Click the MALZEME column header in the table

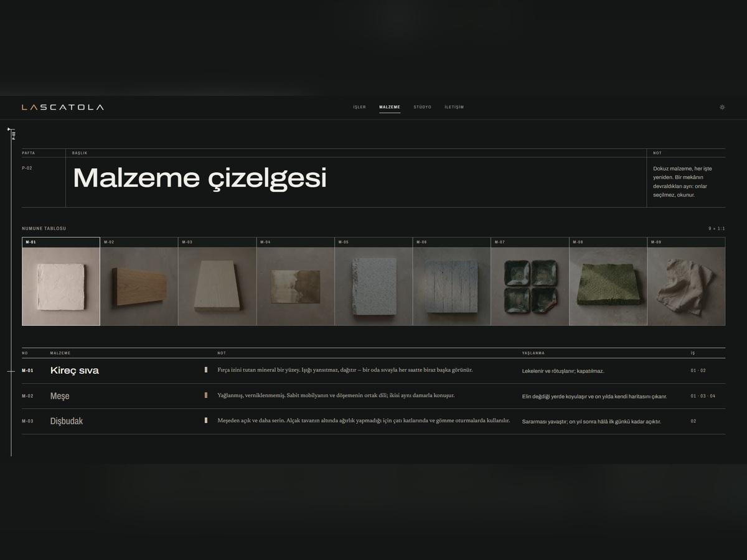point(60,353)
